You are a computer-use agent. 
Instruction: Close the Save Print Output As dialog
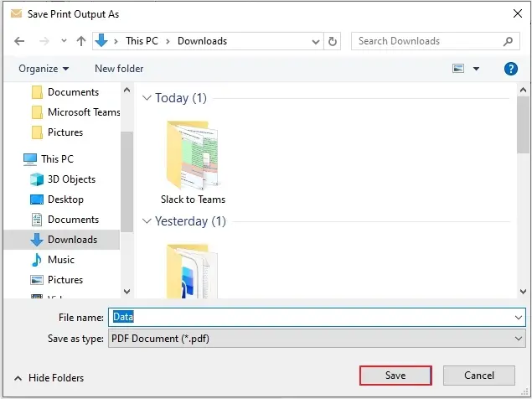pyautogui.click(x=518, y=13)
